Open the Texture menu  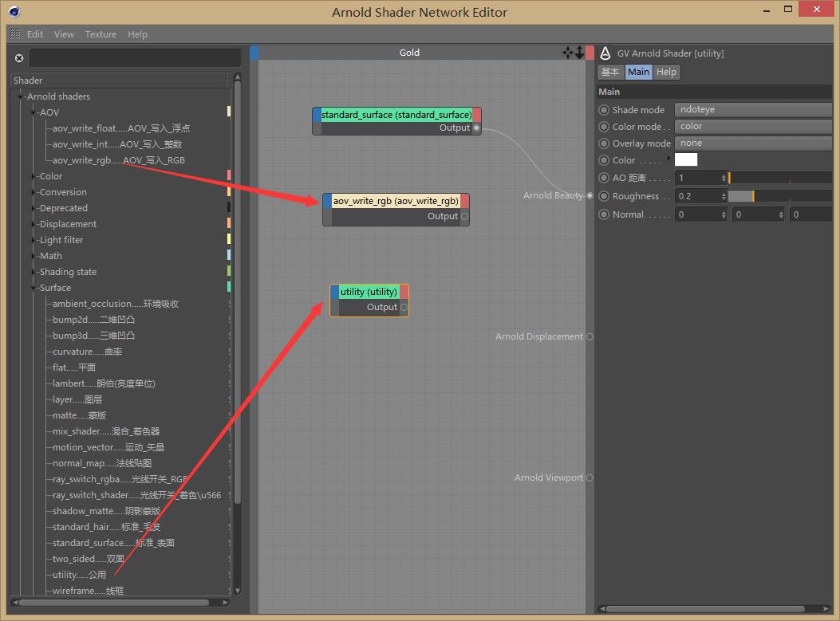pos(101,34)
